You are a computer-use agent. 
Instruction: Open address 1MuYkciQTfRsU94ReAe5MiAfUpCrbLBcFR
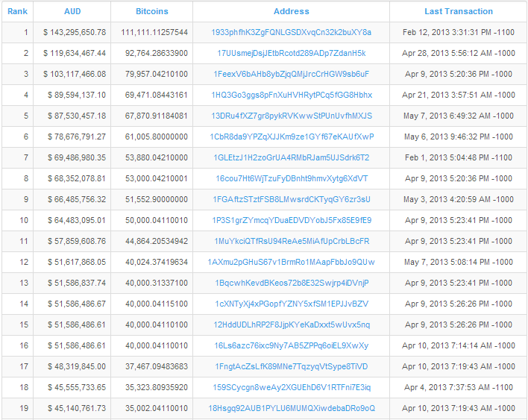(291, 242)
